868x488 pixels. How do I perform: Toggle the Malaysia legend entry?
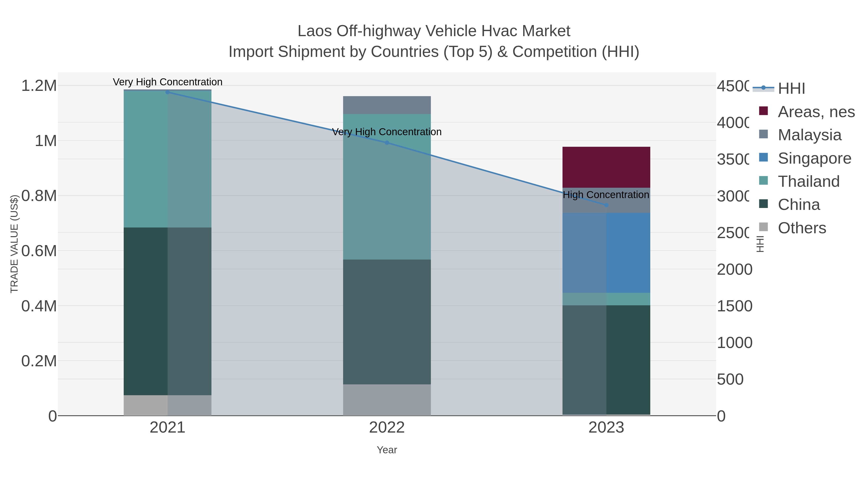pyautogui.click(x=800, y=135)
